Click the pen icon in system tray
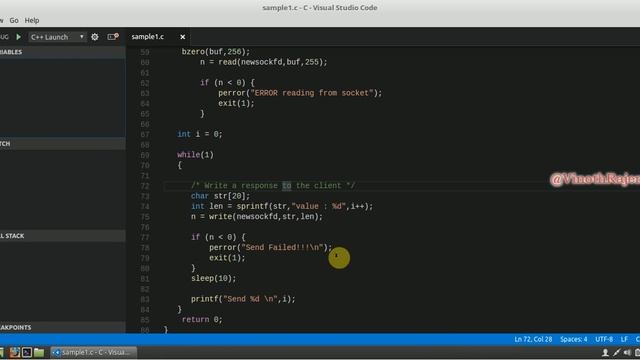This screenshot has width=640, height=360. coord(616,352)
